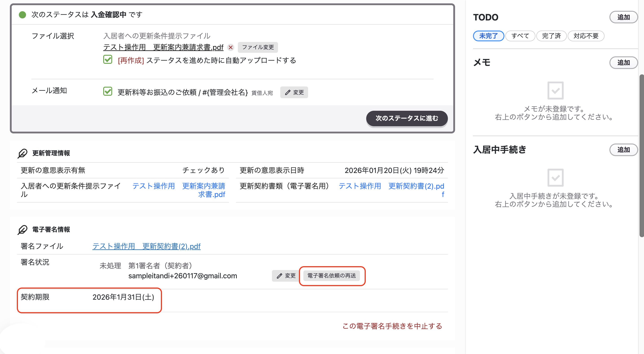The width and height of the screenshot is (644, 354).
Task: Open the blue 更新案内兼請求書.pdf link in 更新管理情報
Action: coord(179,190)
